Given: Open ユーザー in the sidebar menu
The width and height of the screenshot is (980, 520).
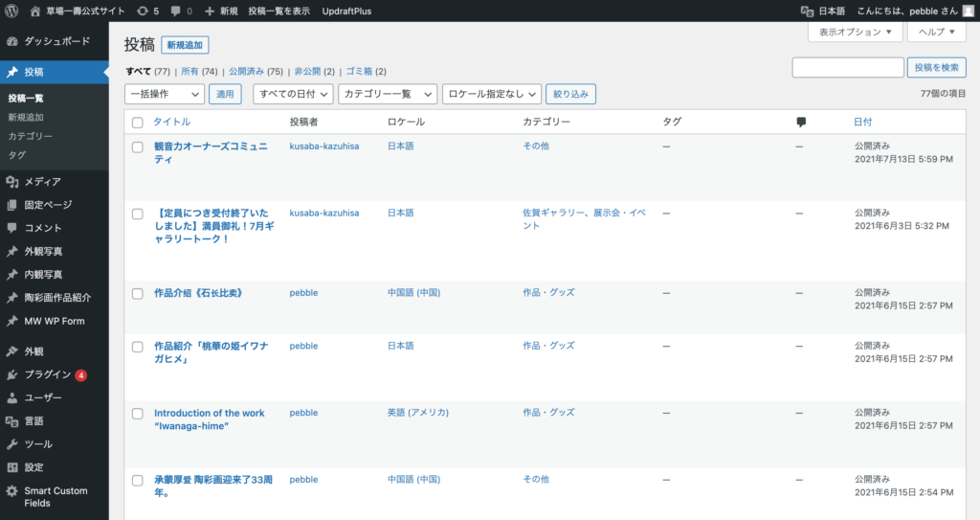Looking at the screenshot, I should click(42, 397).
